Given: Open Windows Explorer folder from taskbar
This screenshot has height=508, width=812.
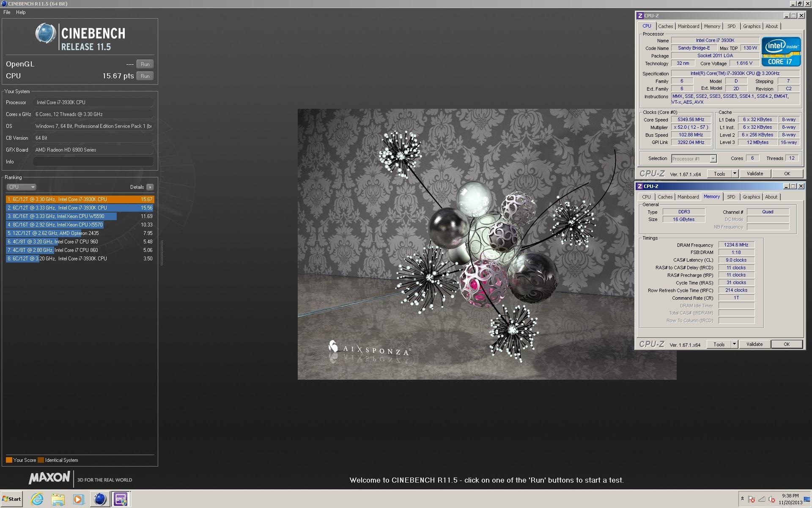Looking at the screenshot, I should coord(58,500).
